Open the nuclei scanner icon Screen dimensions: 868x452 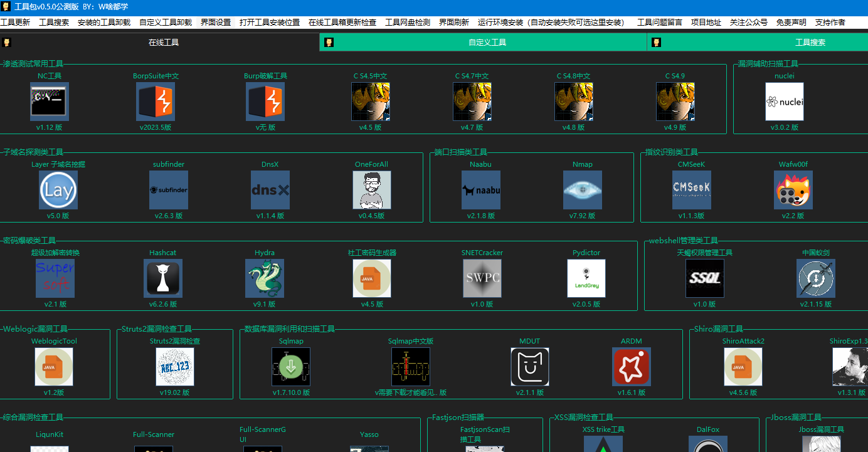point(785,102)
